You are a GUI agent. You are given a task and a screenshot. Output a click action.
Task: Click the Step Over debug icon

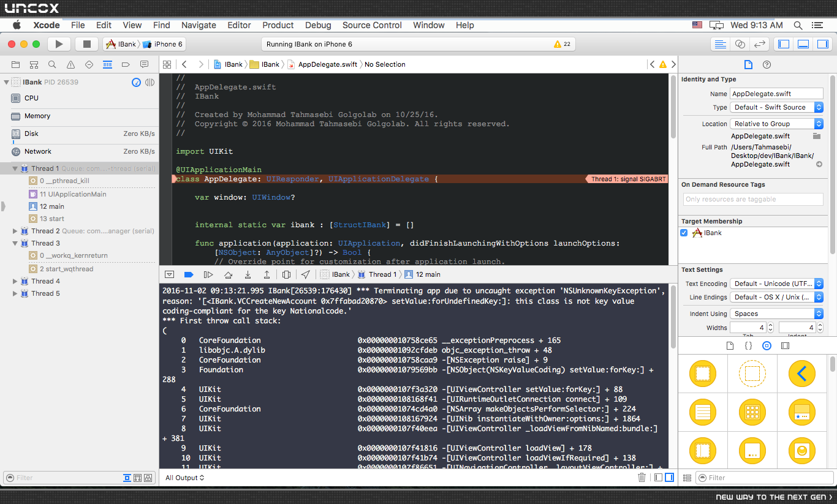(x=228, y=274)
